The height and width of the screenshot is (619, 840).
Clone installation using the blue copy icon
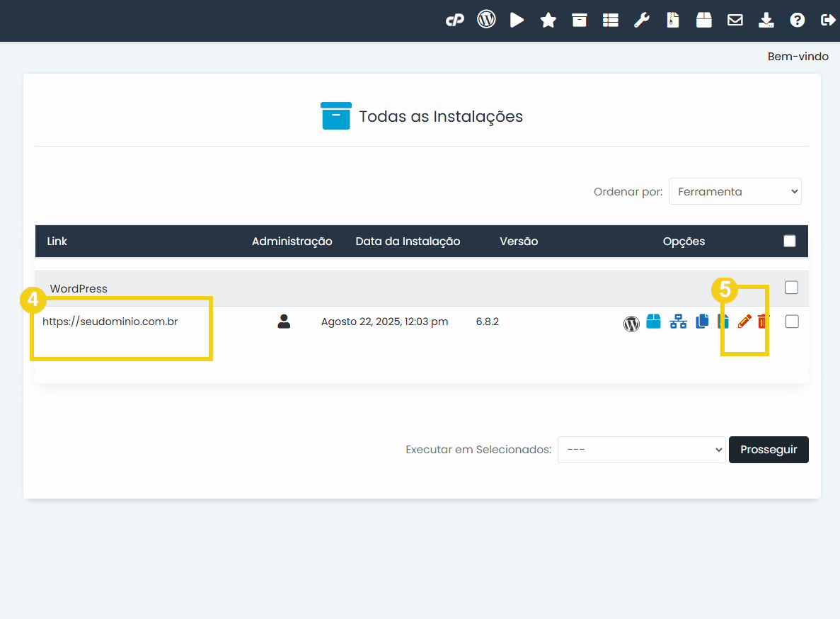(x=702, y=322)
